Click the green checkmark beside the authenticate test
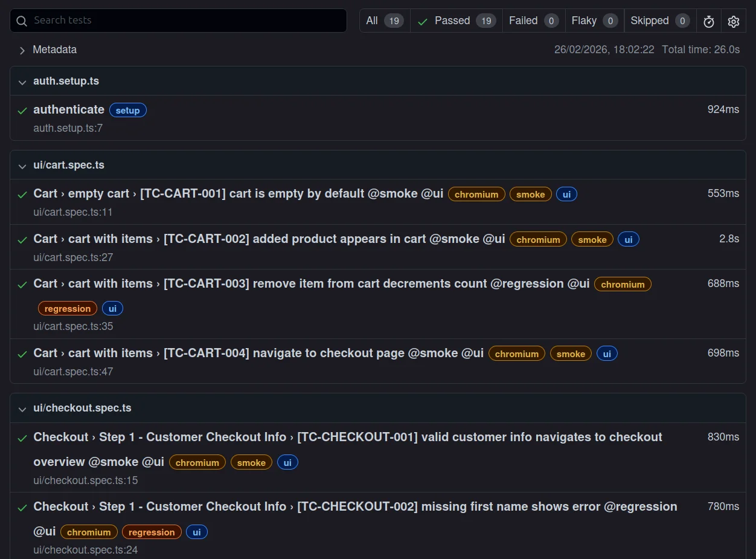Image resolution: width=756 pixels, height=559 pixels. [22, 110]
